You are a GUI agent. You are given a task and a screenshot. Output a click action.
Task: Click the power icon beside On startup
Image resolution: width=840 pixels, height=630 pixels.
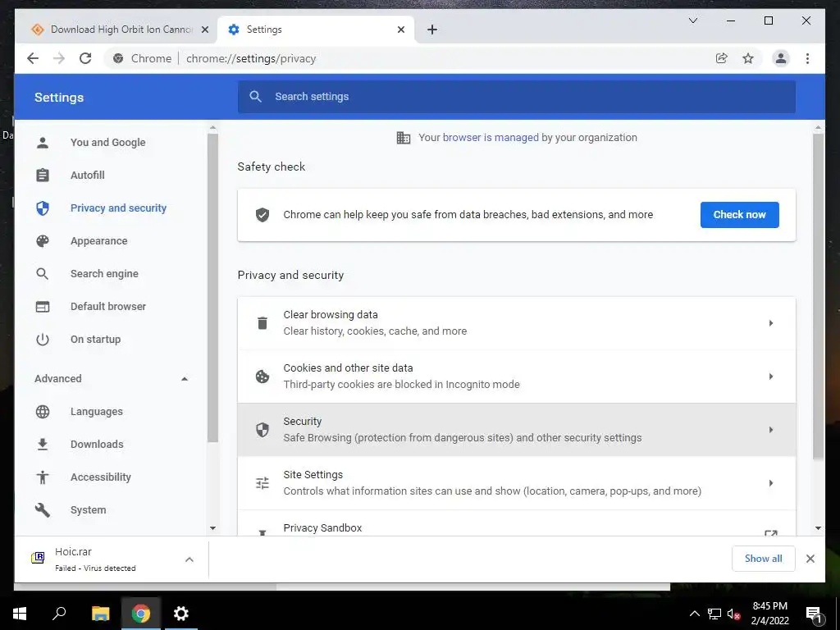[x=43, y=339]
